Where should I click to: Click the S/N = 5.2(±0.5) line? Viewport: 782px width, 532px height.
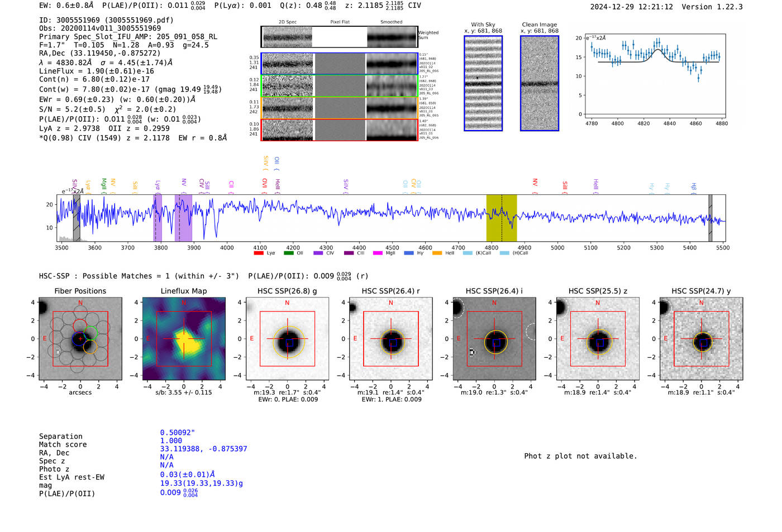(x=107, y=109)
